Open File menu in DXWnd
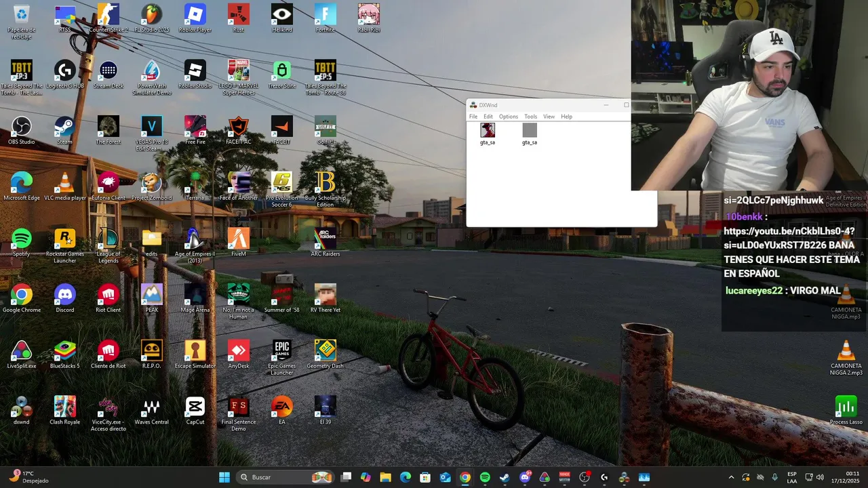 473,117
